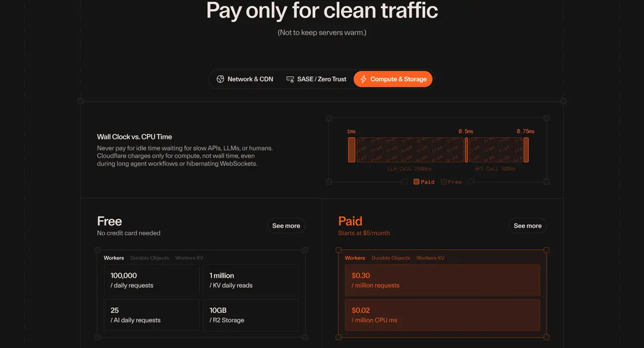The width and height of the screenshot is (644, 348).
Task: Click the 0.75ms label on the chart
Action: (526, 131)
